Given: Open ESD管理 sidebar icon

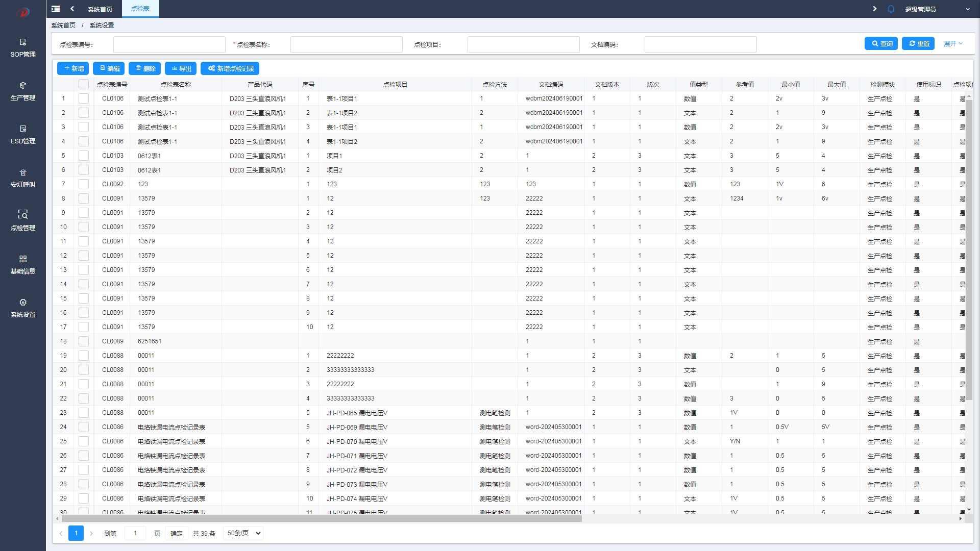Looking at the screenshot, I should [23, 129].
